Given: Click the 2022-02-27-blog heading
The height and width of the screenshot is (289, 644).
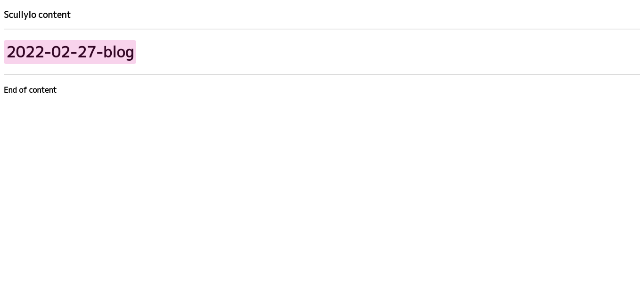Looking at the screenshot, I should click(x=70, y=52).
